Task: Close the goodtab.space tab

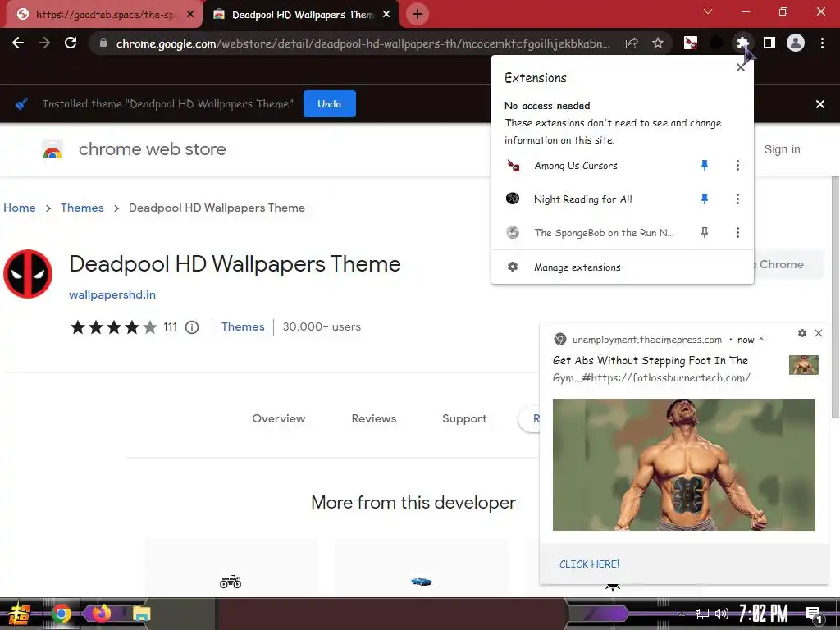Action: 190,15
